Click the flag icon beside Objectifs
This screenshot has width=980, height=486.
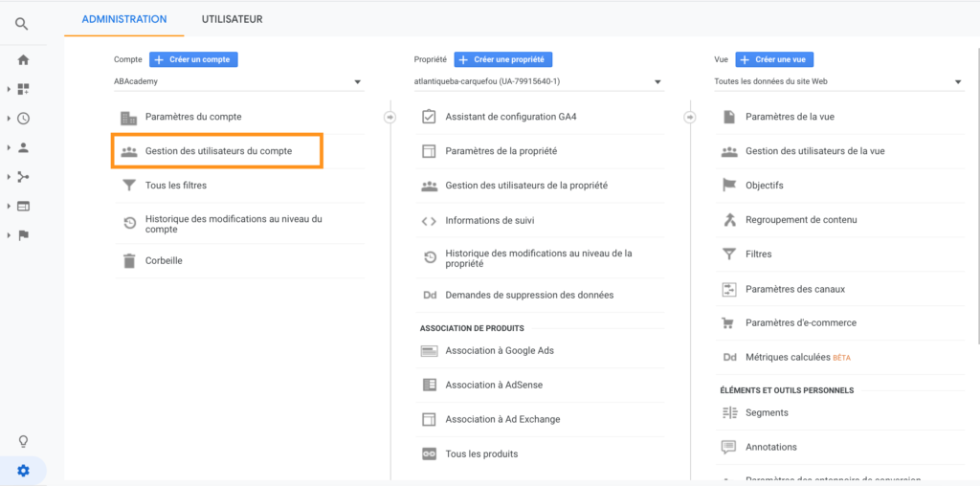pyautogui.click(x=728, y=186)
